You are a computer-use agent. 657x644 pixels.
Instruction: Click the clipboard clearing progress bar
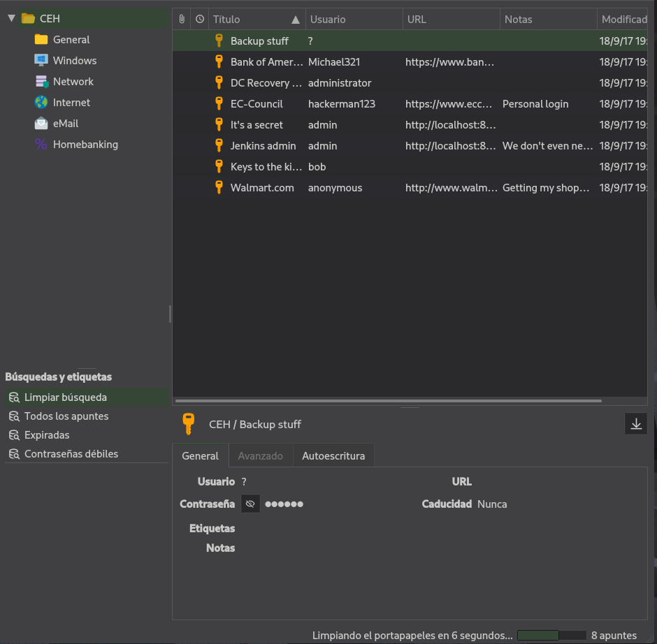551,635
